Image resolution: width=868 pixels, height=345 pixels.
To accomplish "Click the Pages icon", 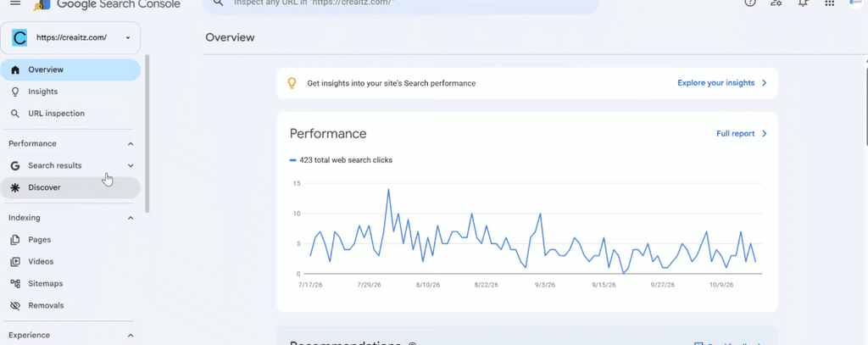I will (15, 240).
